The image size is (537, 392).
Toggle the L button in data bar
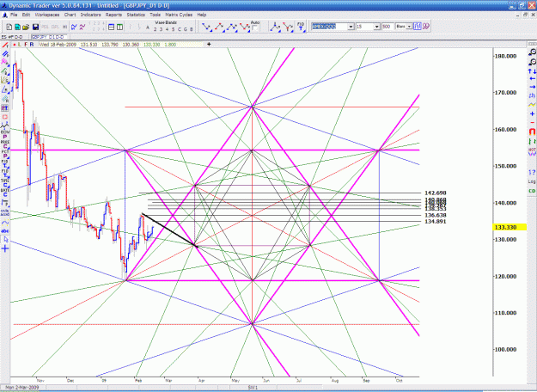(20, 45)
